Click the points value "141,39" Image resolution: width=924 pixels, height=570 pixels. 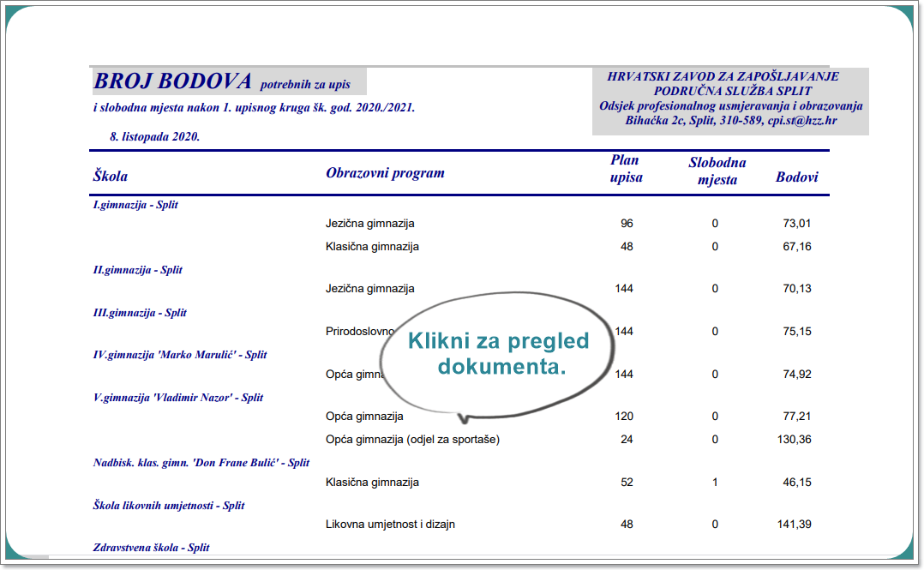(x=794, y=524)
